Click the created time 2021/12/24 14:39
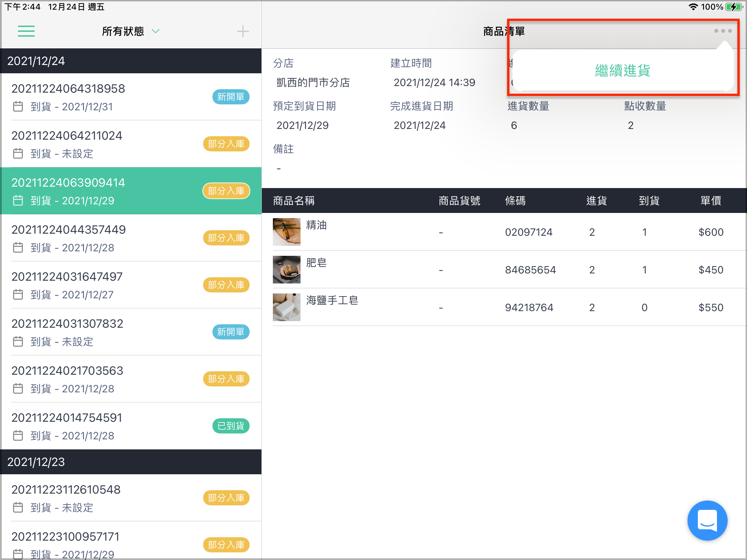747x560 pixels. coord(434,82)
